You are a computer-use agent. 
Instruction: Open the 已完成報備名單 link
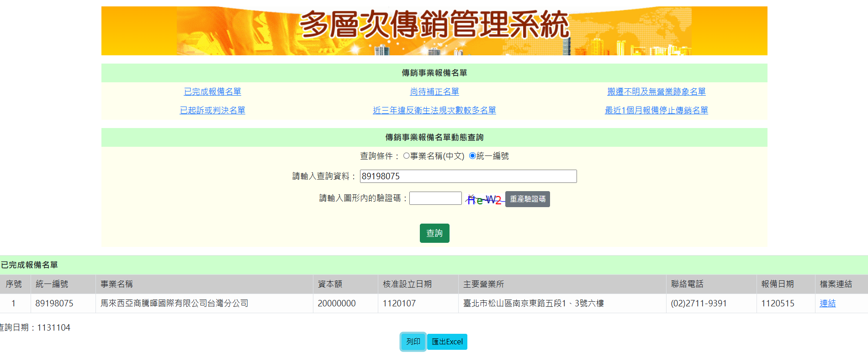click(212, 91)
